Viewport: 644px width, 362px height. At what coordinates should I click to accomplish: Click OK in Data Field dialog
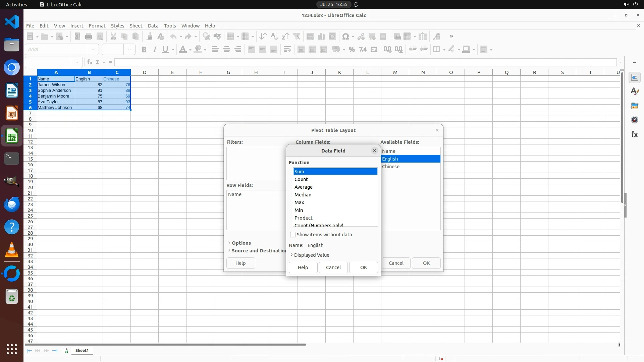coord(363,267)
